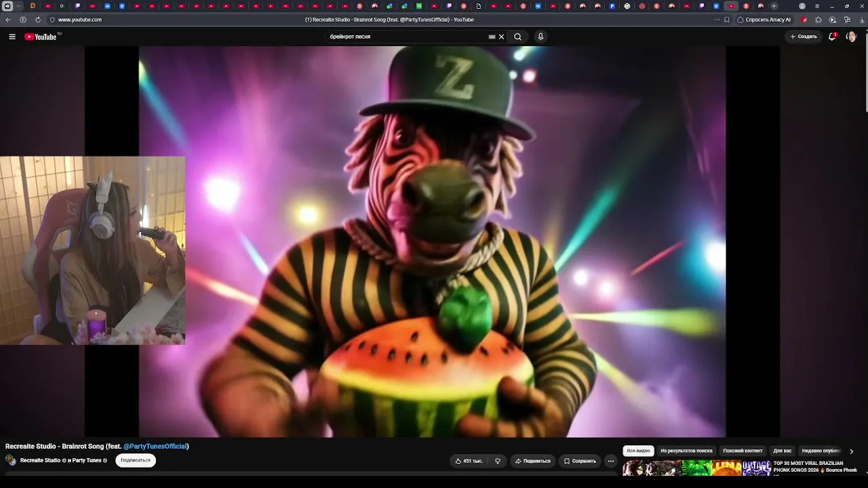Dislike the video with thumbs-down icon
This screenshot has width=868, height=488.
(x=498, y=461)
